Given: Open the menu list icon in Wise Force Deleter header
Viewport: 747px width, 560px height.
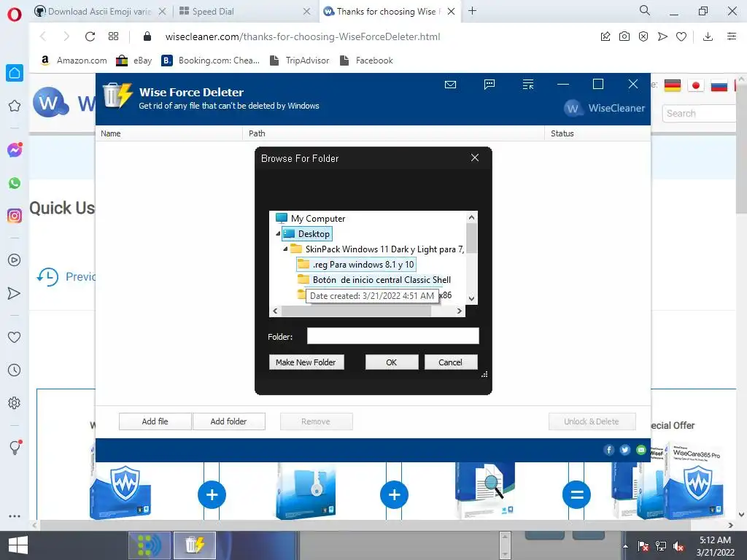Looking at the screenshot, I should click(528, 85).
